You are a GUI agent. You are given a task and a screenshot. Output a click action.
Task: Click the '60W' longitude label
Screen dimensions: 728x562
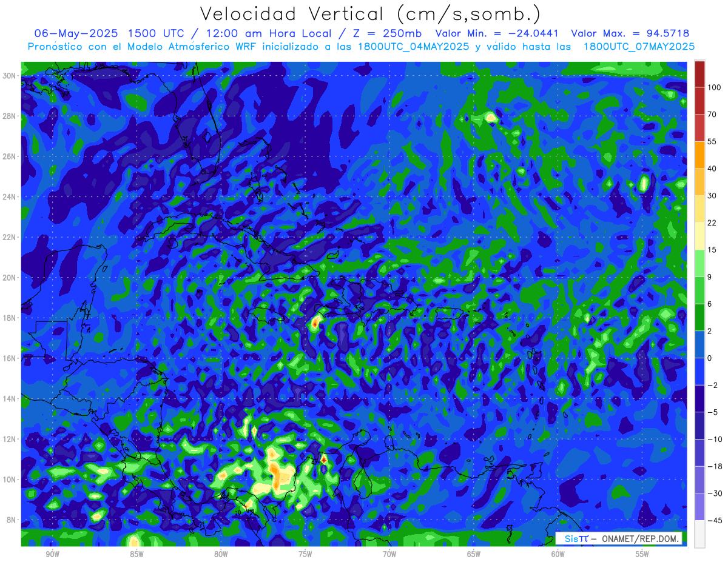(558, 554)
